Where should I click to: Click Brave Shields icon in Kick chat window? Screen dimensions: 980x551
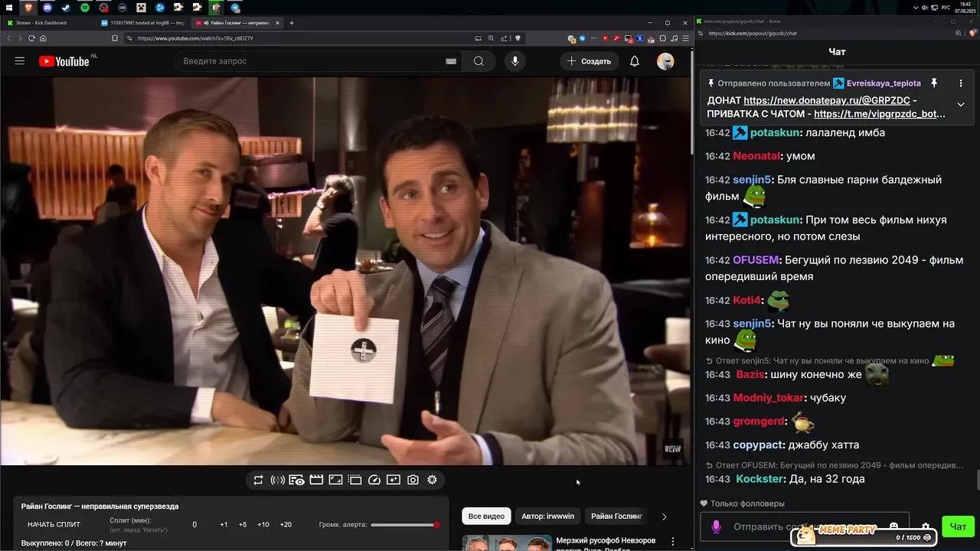point(974,34)
